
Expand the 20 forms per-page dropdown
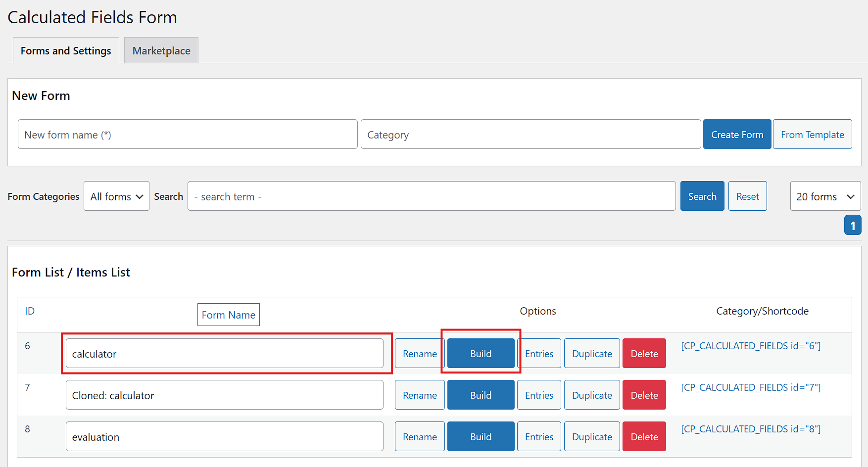[x=825, y=196]
